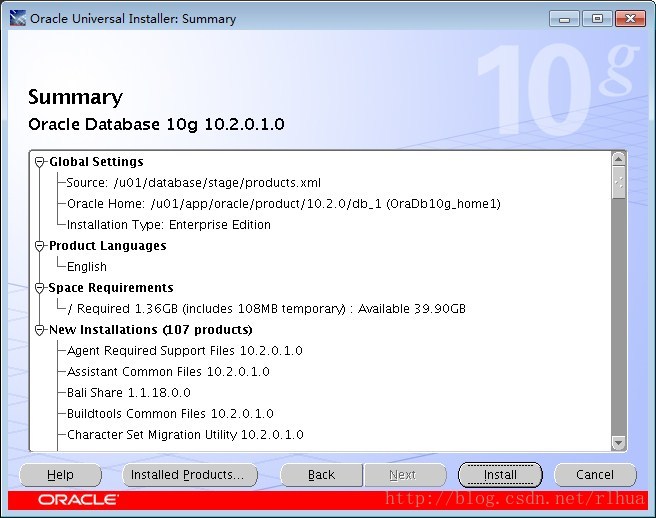
Task: Click the Oracle Universal Installer title icon
Action: coord(18,19)
